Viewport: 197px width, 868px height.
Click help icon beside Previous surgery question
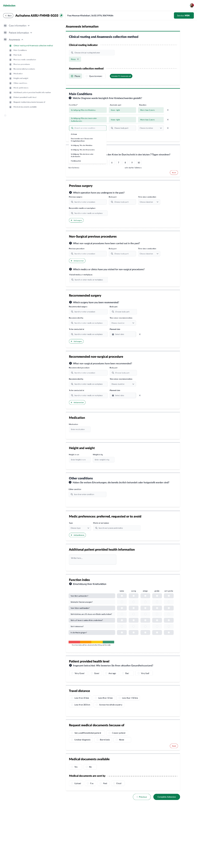(x=70, y=192)
